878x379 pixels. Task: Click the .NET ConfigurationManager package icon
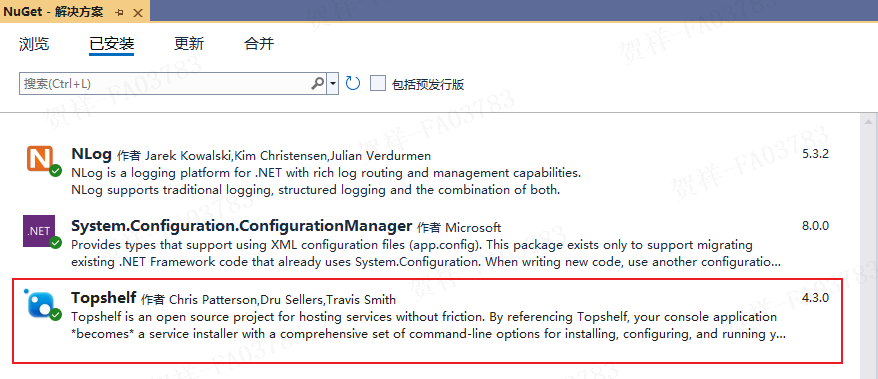[x=39, y=231]
